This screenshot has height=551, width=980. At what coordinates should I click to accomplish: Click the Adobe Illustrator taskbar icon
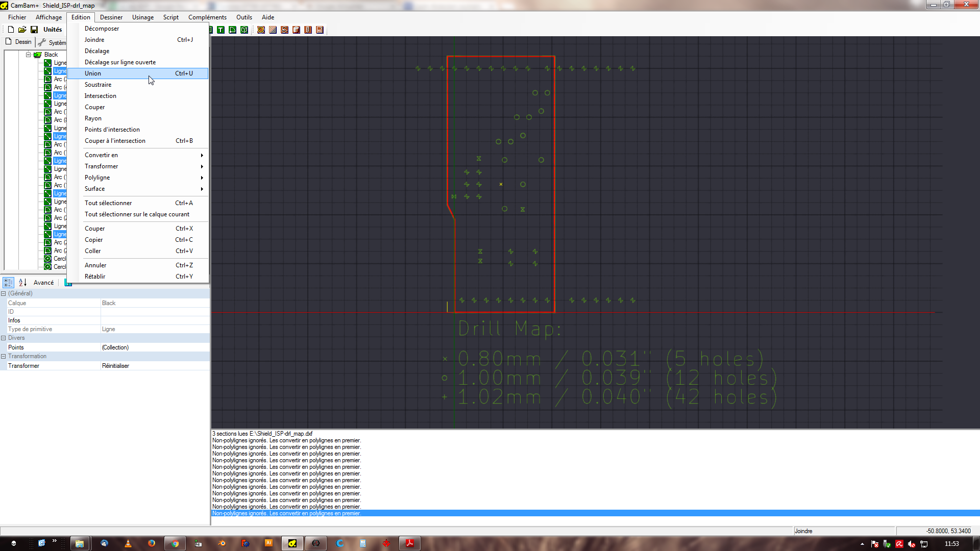tap(268, 543)
